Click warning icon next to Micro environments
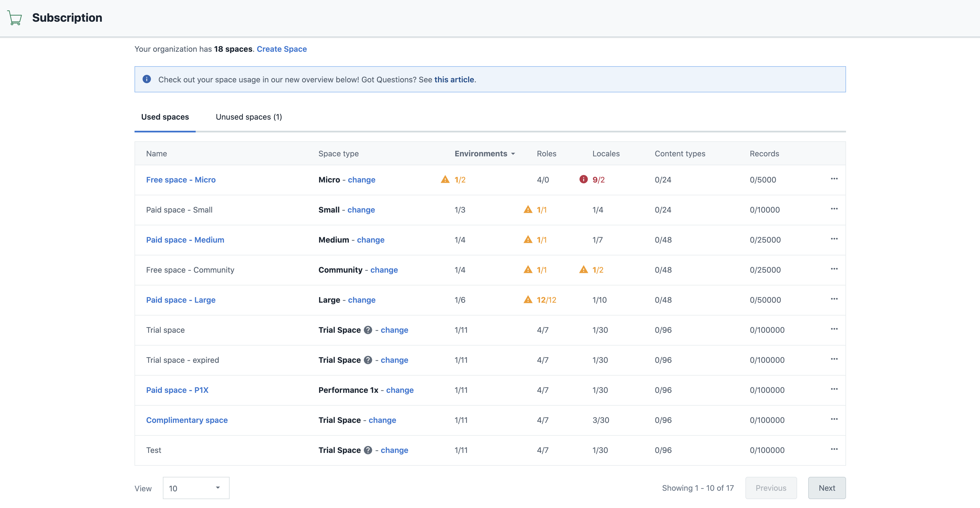Image resolution: width=980 pixels, height=508 pixels. coord(445,179)
